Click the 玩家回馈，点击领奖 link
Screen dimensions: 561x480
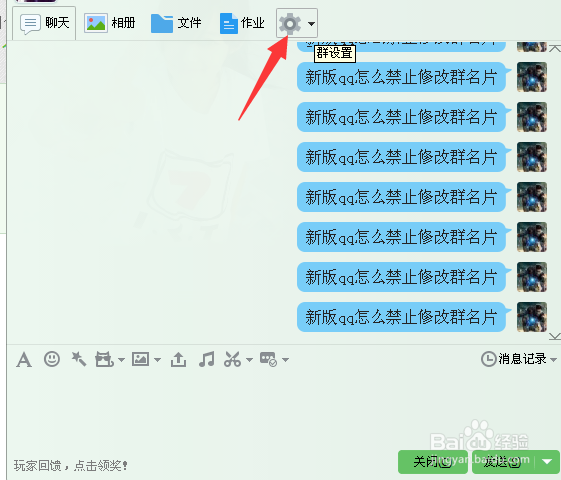pyautogui.click(x=71, y=465)
